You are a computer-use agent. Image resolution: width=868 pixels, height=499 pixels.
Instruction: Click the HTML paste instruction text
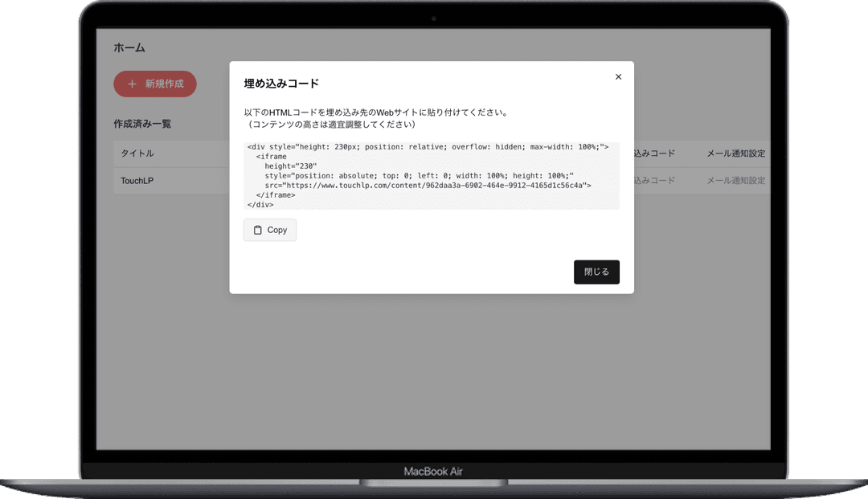tap(375, 112)
